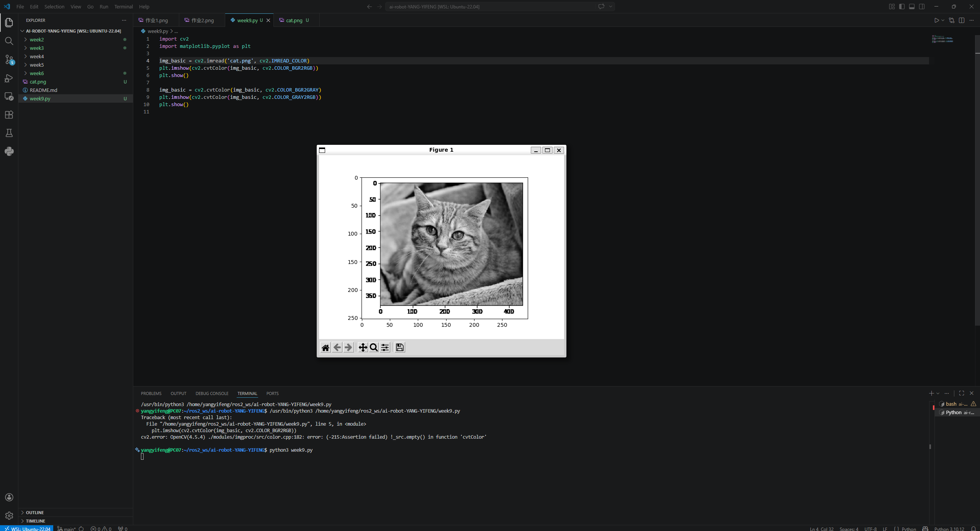Switch to 作业1.png editor tab
This screenshot has height=531, width=980.
pos(156,20)
